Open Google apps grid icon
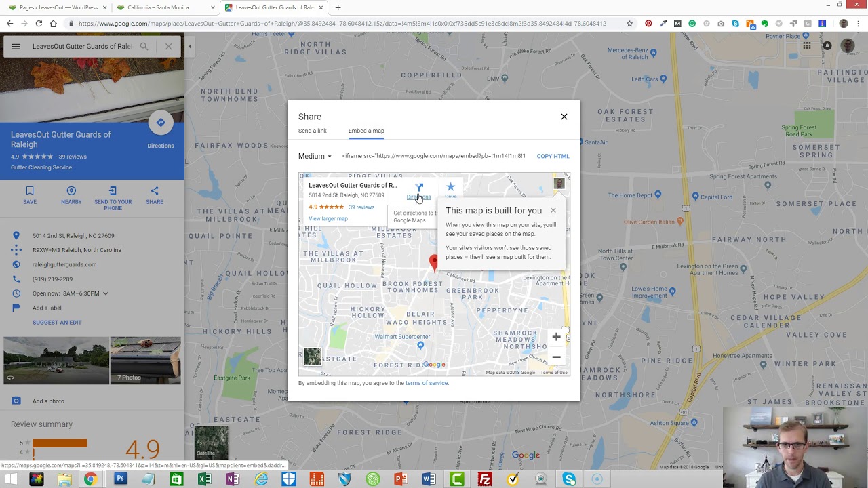This screenshot has width=868, height=488. tap(807, 46)
